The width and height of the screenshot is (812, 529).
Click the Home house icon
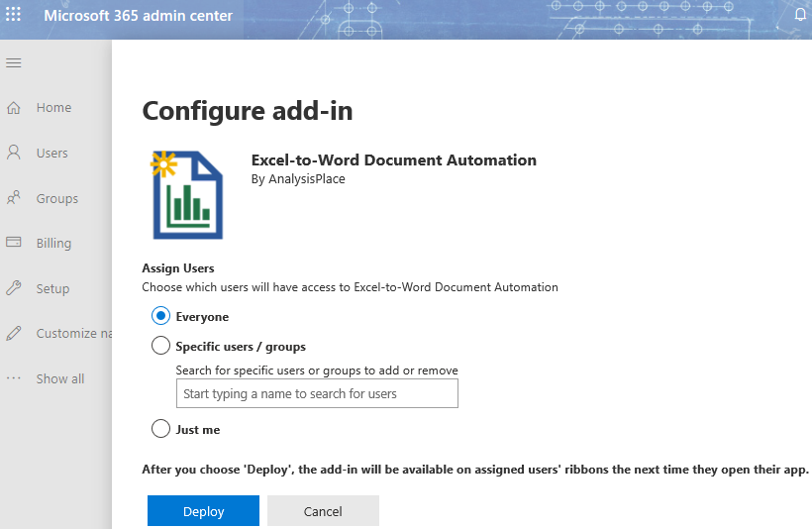tap(14, 108)
